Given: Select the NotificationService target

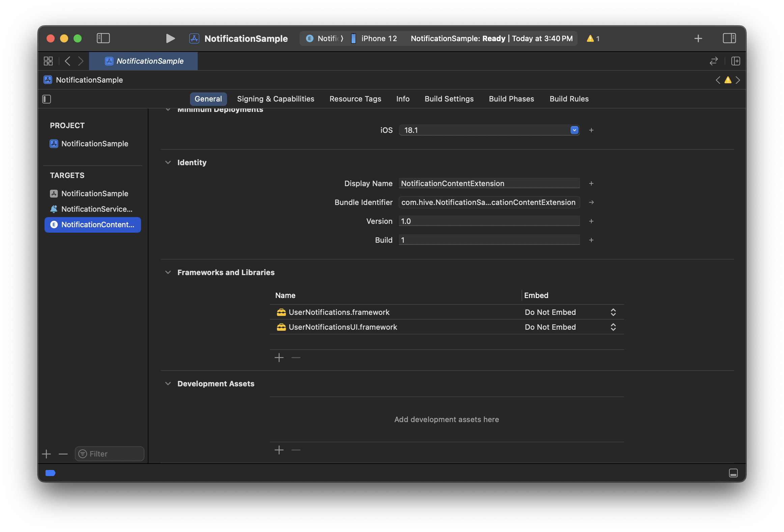Looking at the screenshot, I should pyautogui.click(x=96, y=209).
